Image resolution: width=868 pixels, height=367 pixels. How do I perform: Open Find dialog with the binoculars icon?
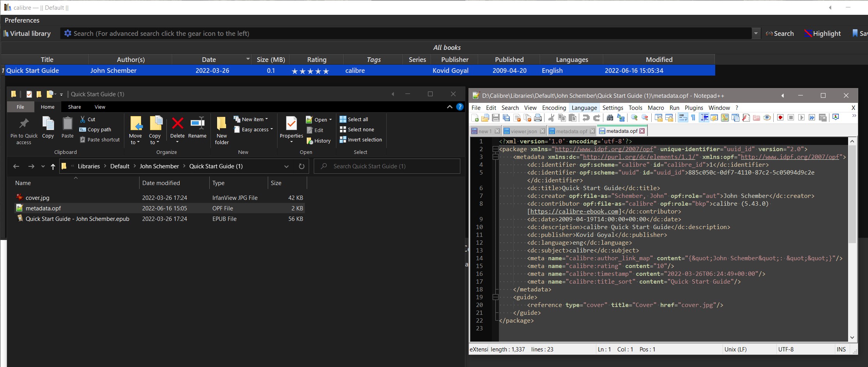tap(610, 118)
